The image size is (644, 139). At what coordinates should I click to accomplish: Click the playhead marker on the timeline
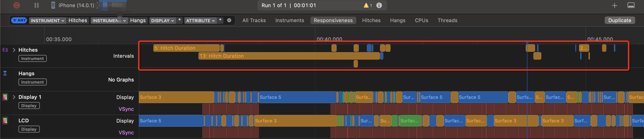527,43
